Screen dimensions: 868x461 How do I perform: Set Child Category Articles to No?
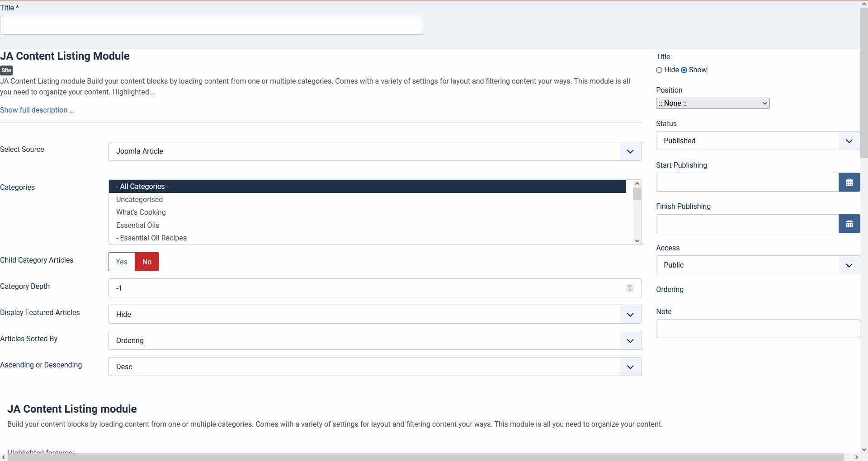pyautogui.click(x=147, y=262)
